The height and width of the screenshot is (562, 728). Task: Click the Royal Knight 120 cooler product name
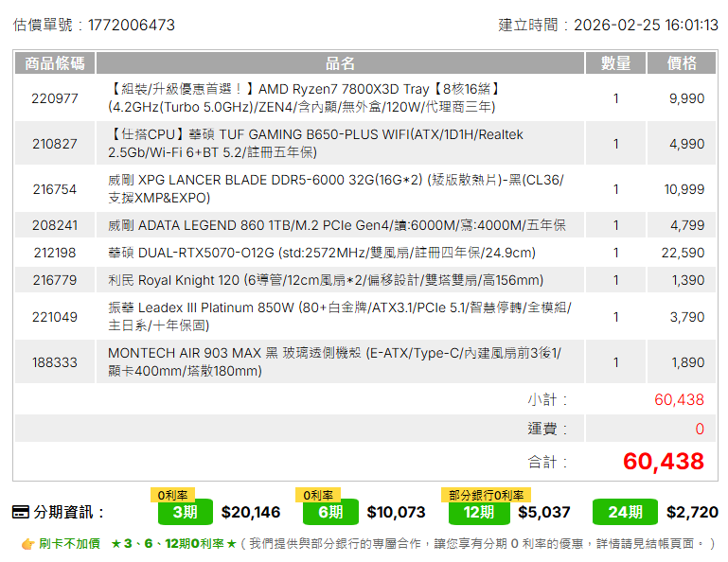coord(326,280)
